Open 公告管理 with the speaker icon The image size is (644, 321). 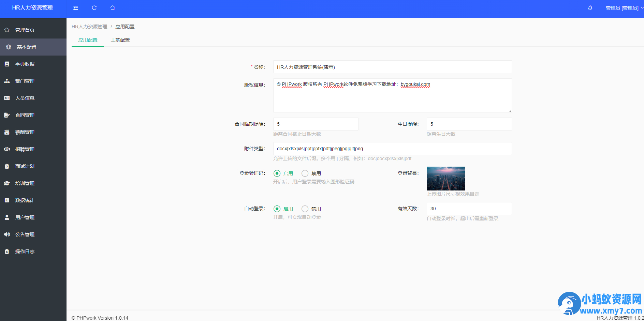click(7, 234)
